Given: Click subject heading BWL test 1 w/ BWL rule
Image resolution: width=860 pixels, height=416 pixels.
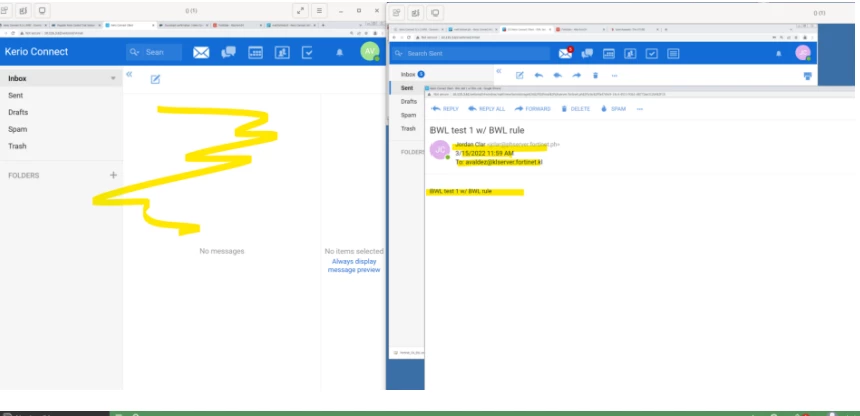Looking at the screenshot, I should click(x=477, y=130).
